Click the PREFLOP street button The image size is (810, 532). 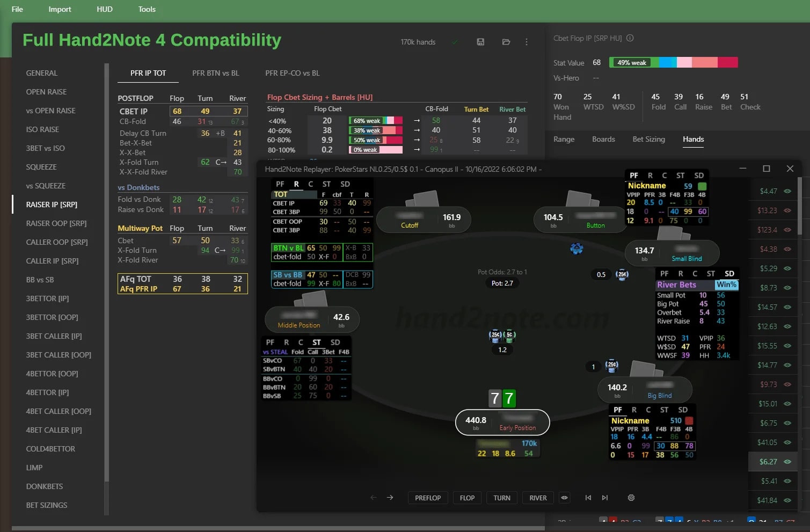(428, 498)
